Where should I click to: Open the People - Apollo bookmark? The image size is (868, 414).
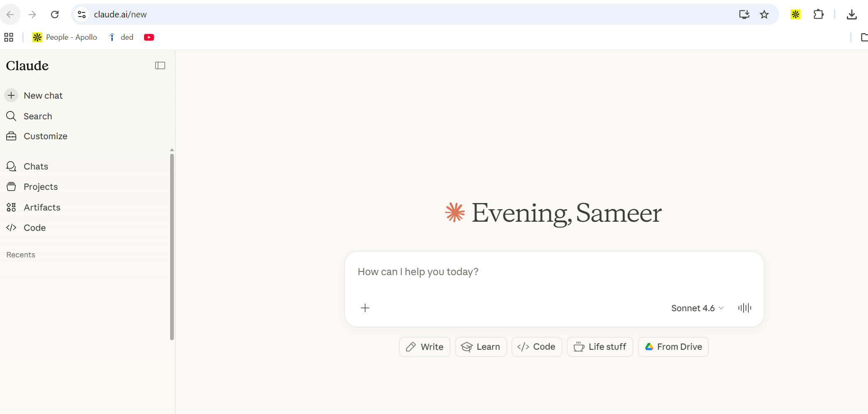65,37
